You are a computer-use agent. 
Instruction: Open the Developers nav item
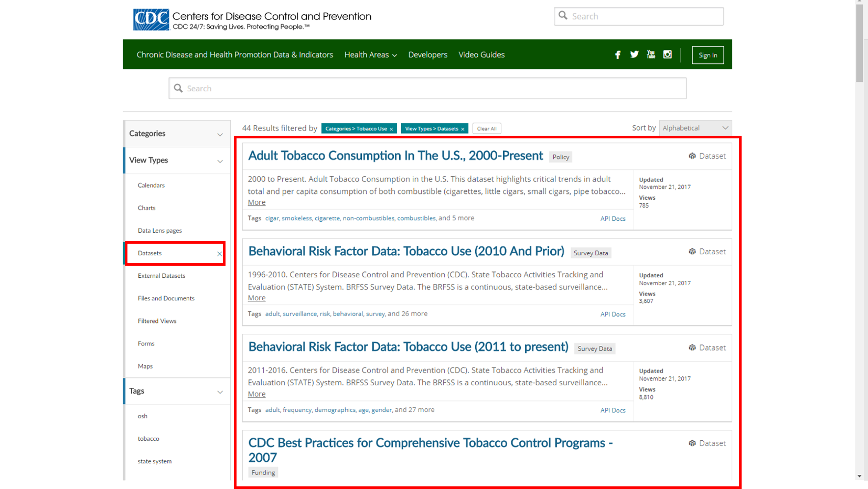[428, 55]
